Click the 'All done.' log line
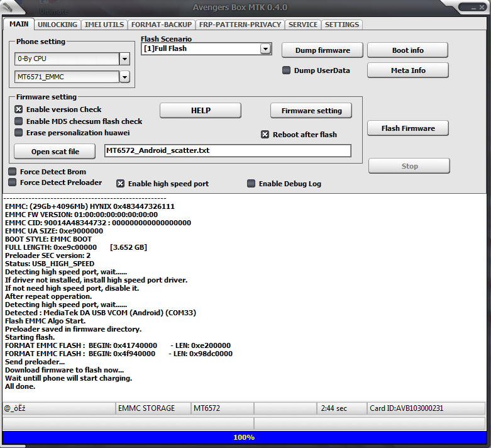The width and height of the screenshot is (491, 448). point(20,386)
